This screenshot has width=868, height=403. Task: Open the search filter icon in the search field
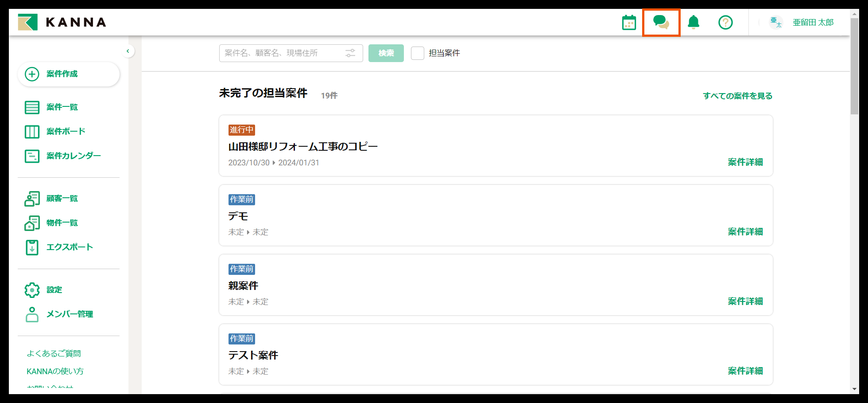point(350,53)
